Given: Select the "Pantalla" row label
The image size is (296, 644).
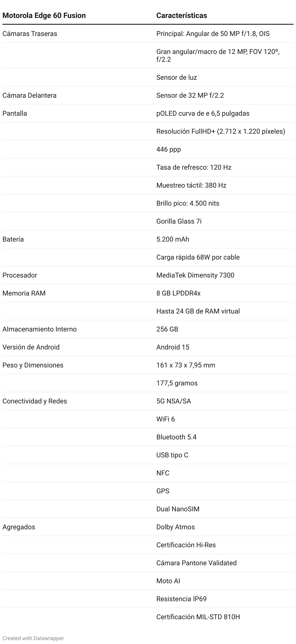Looking at the screenshot, I should (x=15, y=113).
